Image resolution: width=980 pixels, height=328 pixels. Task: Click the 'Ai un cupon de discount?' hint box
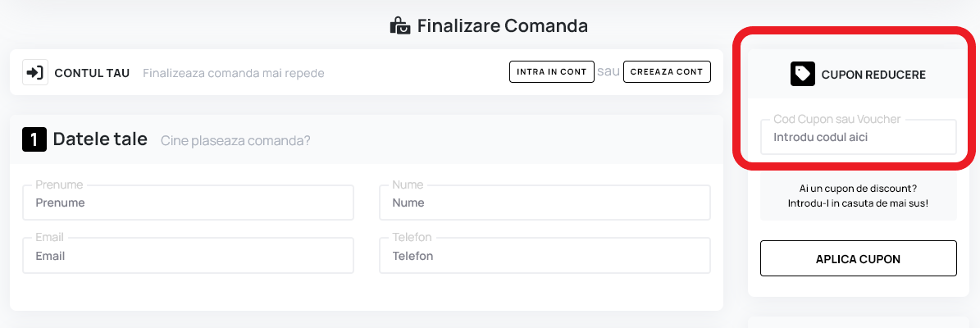858,195
